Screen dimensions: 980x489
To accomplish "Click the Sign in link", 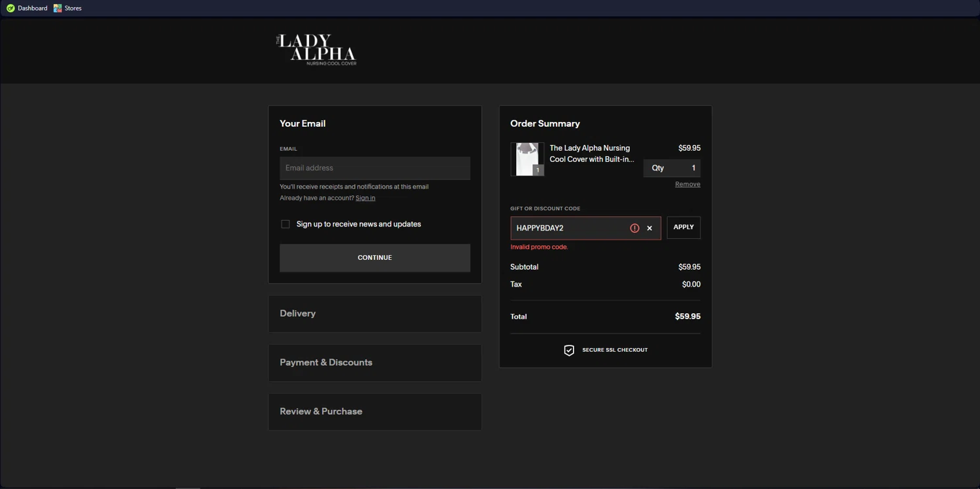I will pos(365,198).
